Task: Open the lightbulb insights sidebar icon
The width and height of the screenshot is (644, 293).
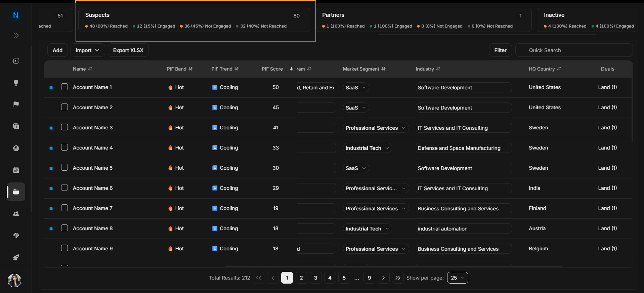Action: [16, 83]
